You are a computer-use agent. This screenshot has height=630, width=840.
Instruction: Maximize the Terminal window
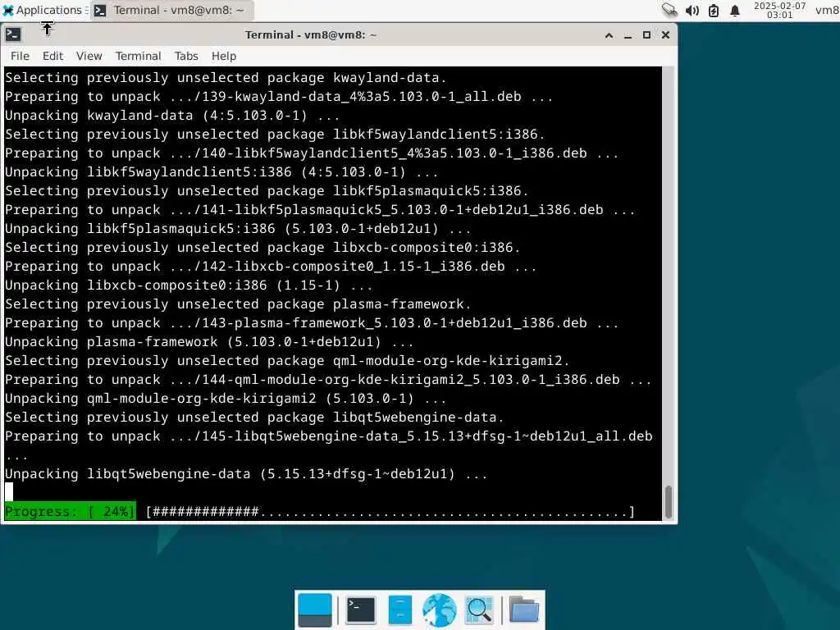coord(646,35)
